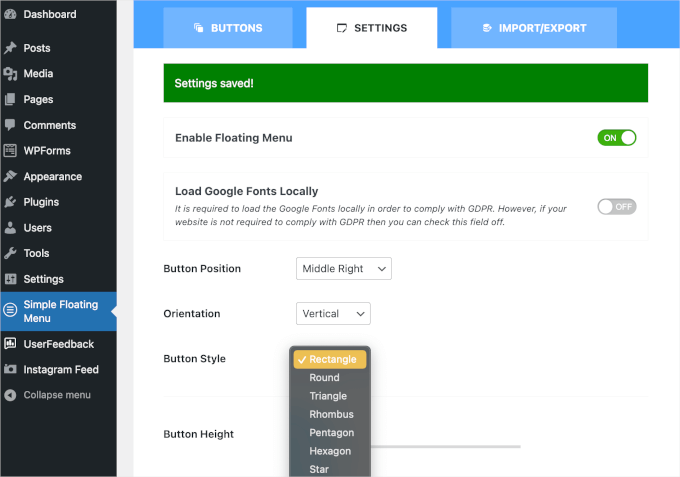Open Media in admin sidebar

click(x=58, y=74)
